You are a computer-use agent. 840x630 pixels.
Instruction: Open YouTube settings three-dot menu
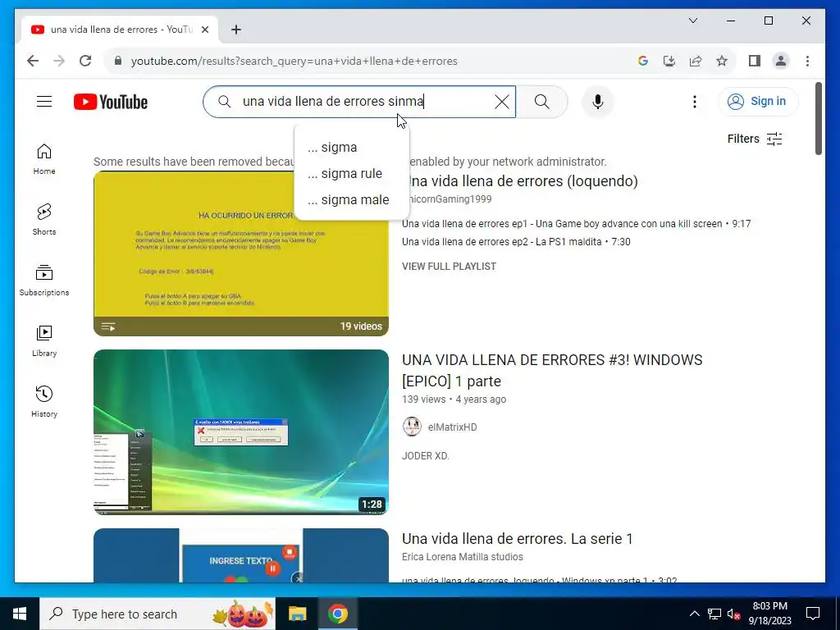click(x=694, y=102)
